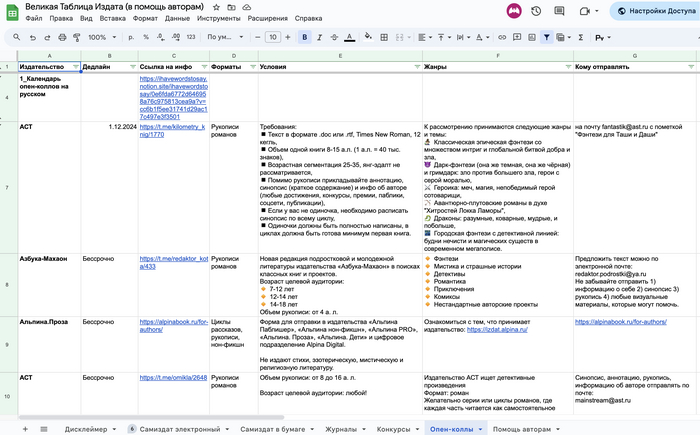This screenshot has height=435, width=700.
Task: Open text wrapping dropdown
Action: point(463,38)
